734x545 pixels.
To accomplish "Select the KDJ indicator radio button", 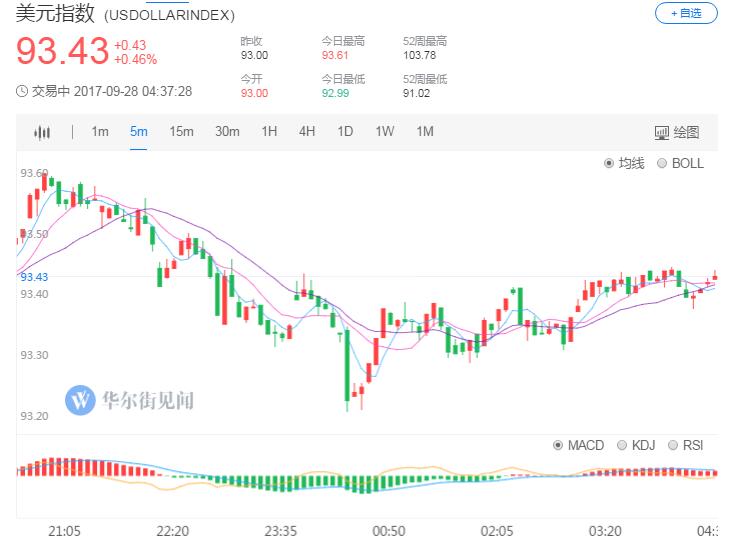I will click(x=622, y=445).
